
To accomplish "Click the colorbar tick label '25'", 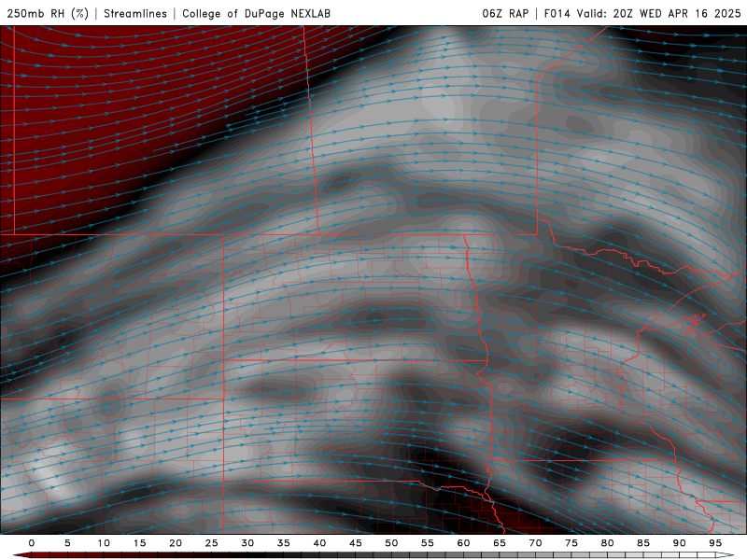I will coord(212,543).
